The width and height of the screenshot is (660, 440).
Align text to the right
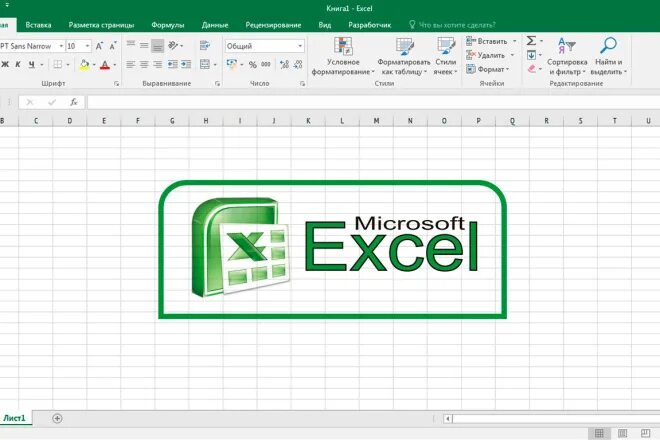(158, 64)
